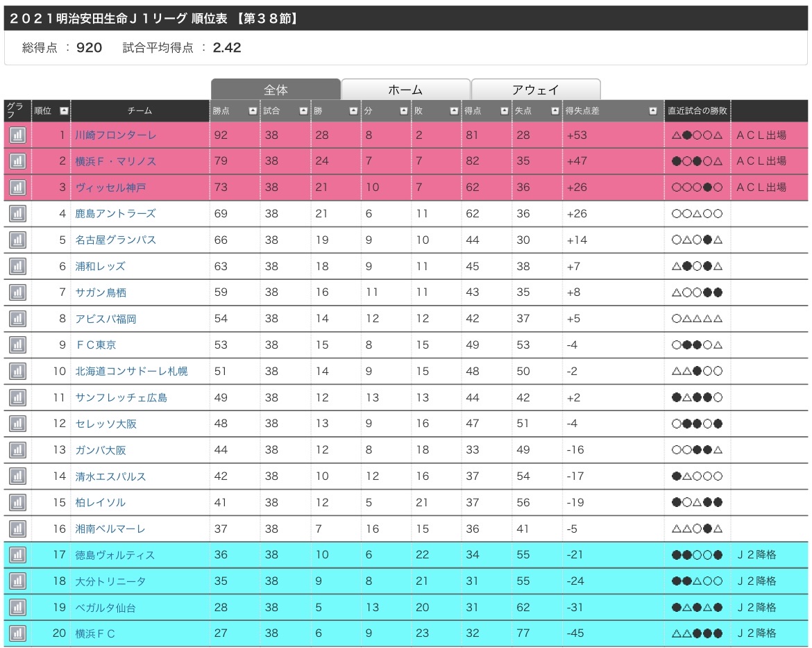Open graph icon for ガンバ大阪 row
This screenshot has width=812, height=648.
point(17,450)
